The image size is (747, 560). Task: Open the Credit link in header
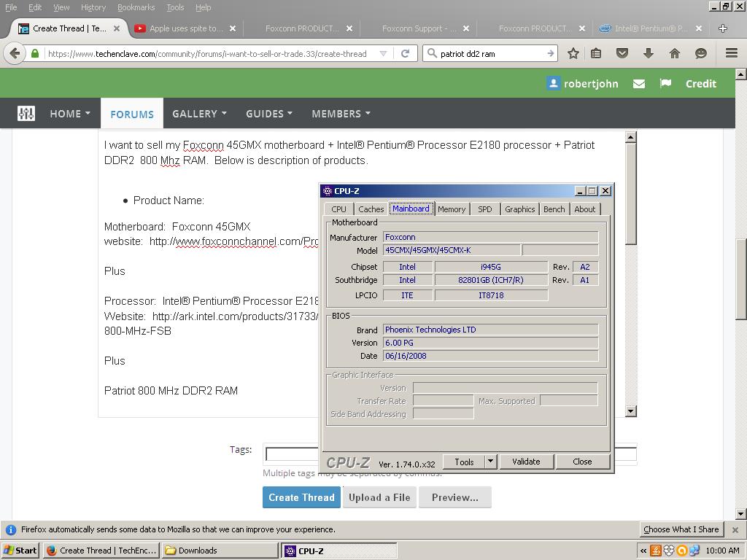701,84
